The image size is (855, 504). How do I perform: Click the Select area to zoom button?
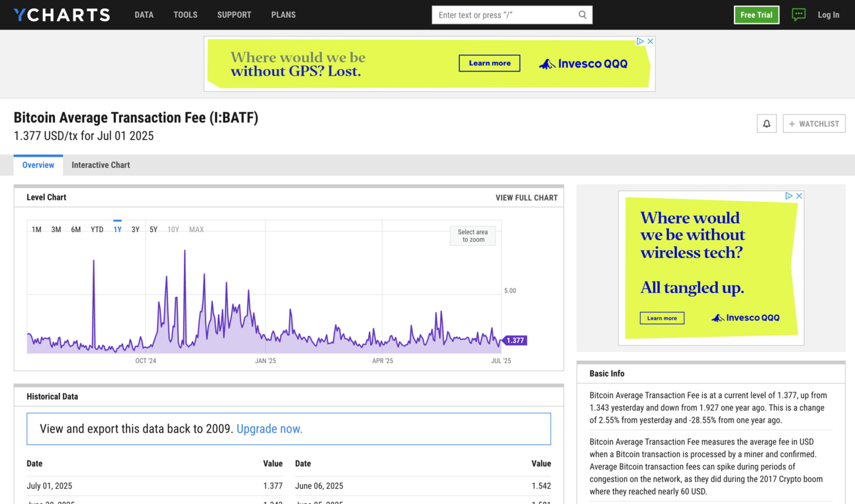[x=472, y=236]
